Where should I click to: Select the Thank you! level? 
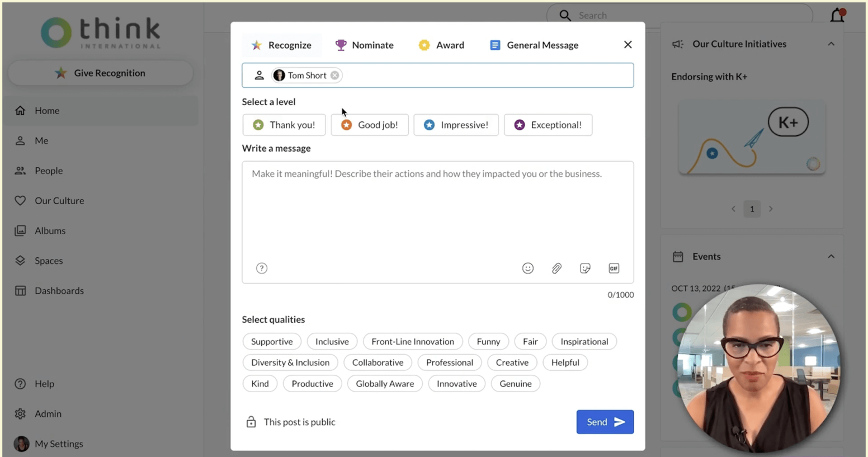pyautogui.click(x=284, y=125)
